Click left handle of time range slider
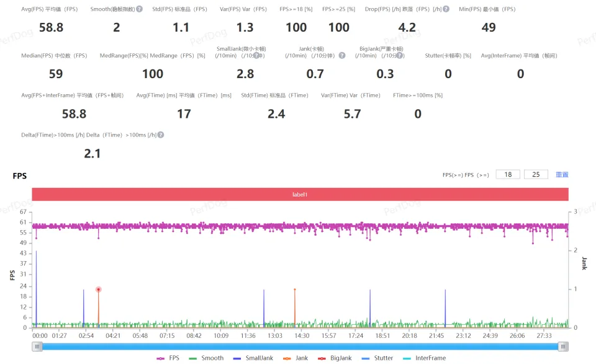This screenshot has width=596, height=364. pos(38,347)
